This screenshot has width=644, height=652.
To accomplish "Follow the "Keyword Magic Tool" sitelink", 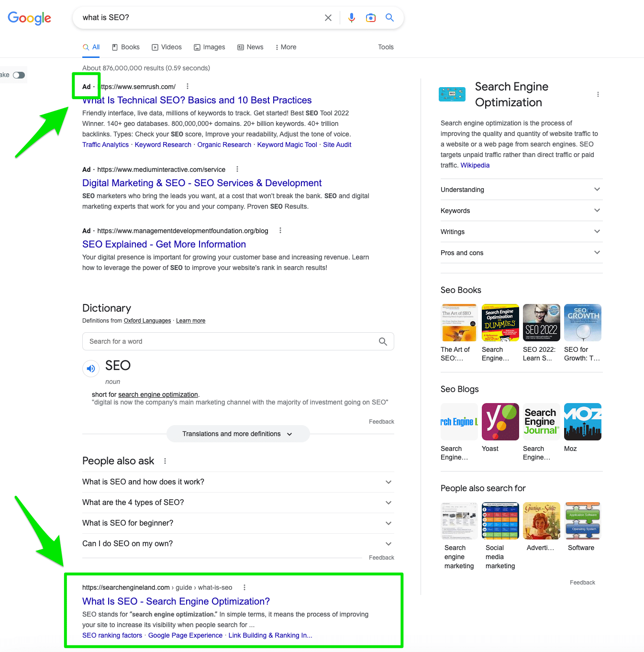I will (x=287, y=145).
